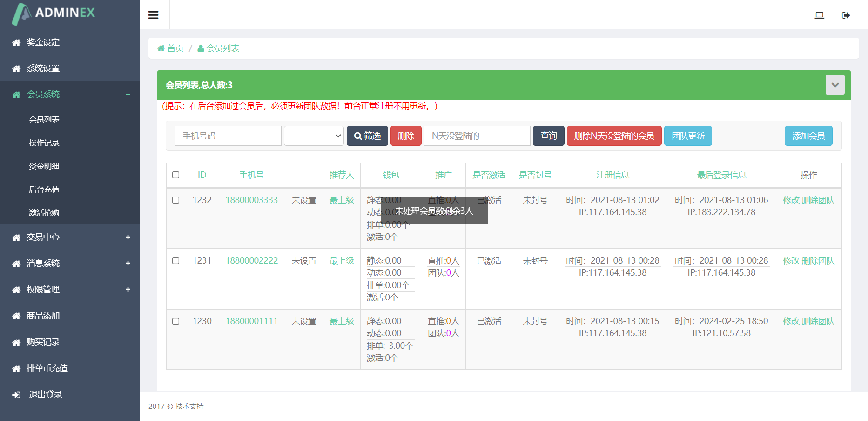
Task: Click 删除团队 for member 1232
Action: pyautogui.click(x=818, y=200)
